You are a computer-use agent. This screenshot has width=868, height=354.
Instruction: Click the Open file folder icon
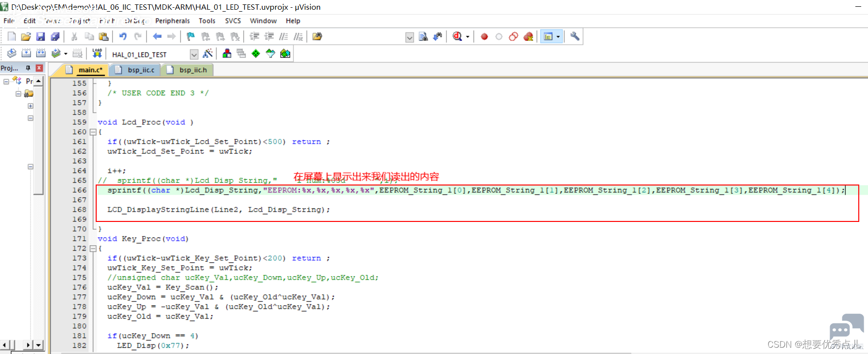pyautogui.click(x=26, y=36)
